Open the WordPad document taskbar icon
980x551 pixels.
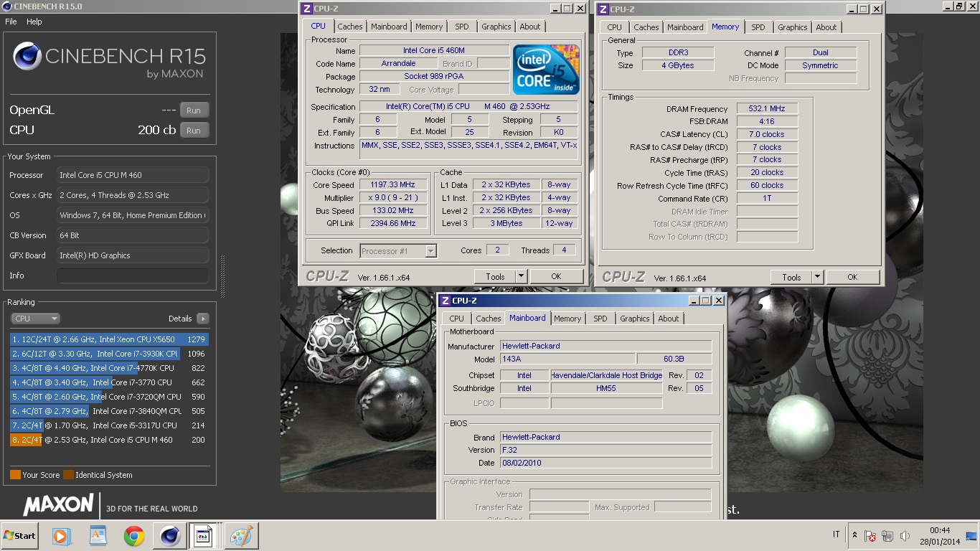98,536
